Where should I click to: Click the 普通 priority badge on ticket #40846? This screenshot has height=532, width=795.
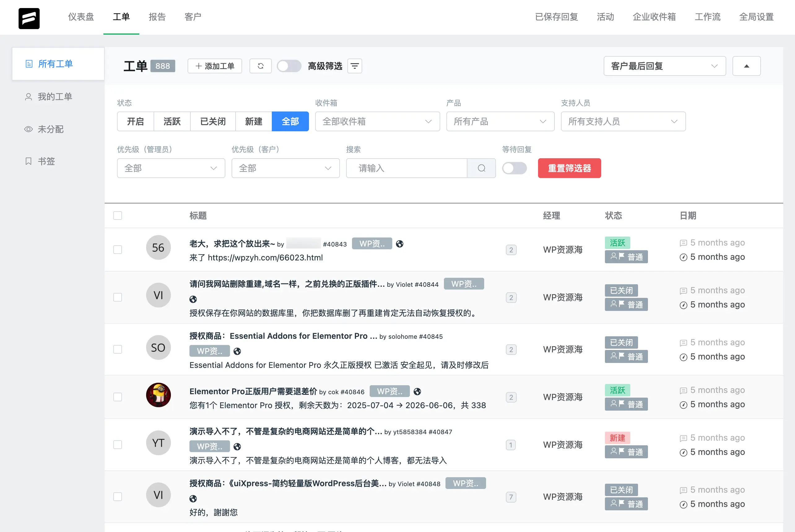click(x=626, y=404)
